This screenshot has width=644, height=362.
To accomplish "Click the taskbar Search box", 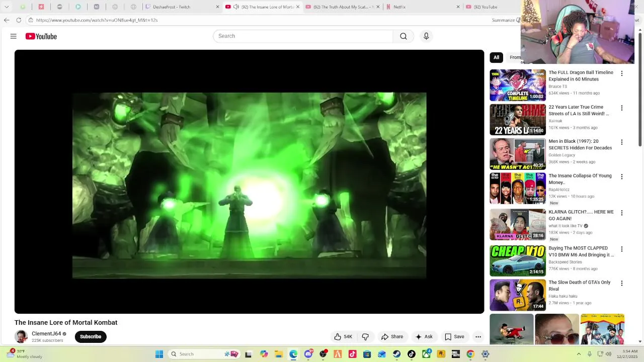I will [204, 354].
